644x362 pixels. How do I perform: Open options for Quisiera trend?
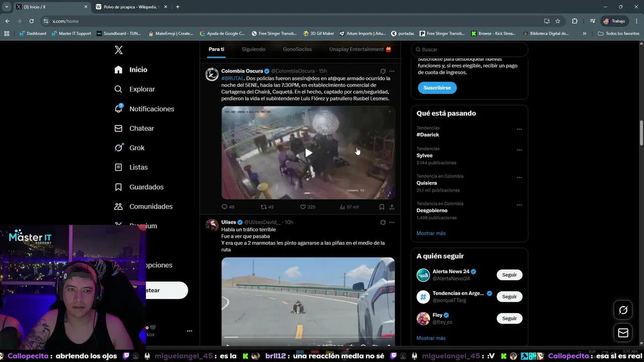point(519,177)
